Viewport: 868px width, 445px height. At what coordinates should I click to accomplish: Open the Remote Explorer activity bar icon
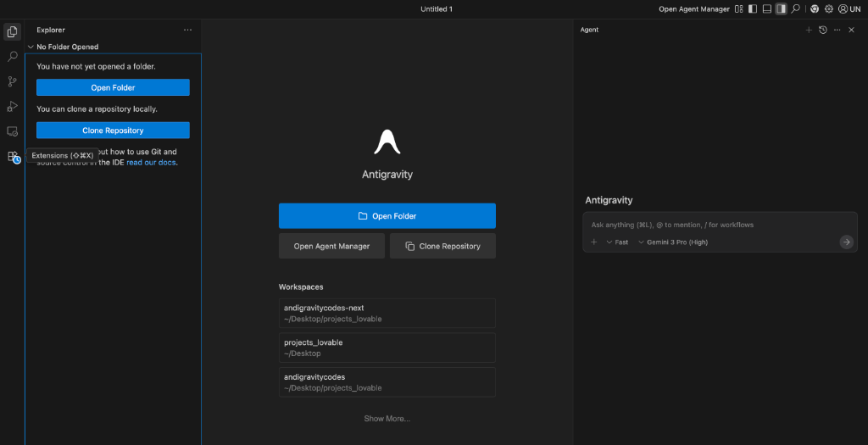(x=12, y=131)
